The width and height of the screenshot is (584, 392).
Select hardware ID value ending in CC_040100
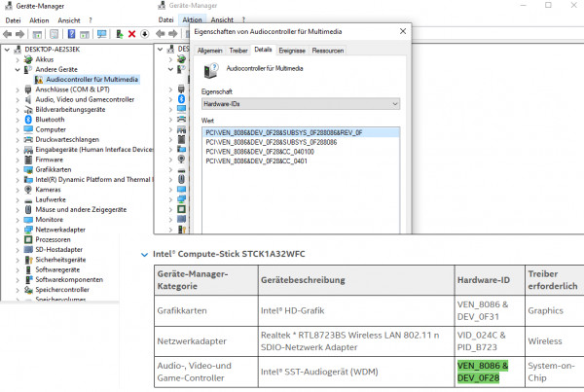260,152
